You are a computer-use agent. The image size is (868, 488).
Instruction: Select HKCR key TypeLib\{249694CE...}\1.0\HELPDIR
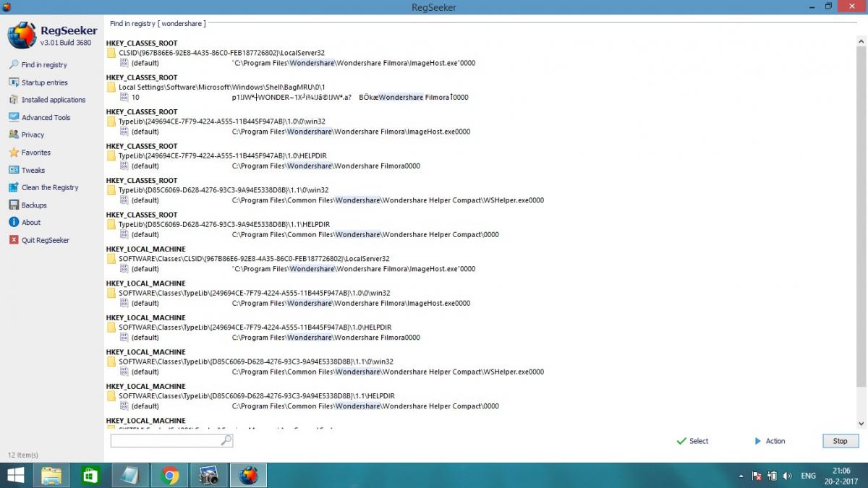224,155
